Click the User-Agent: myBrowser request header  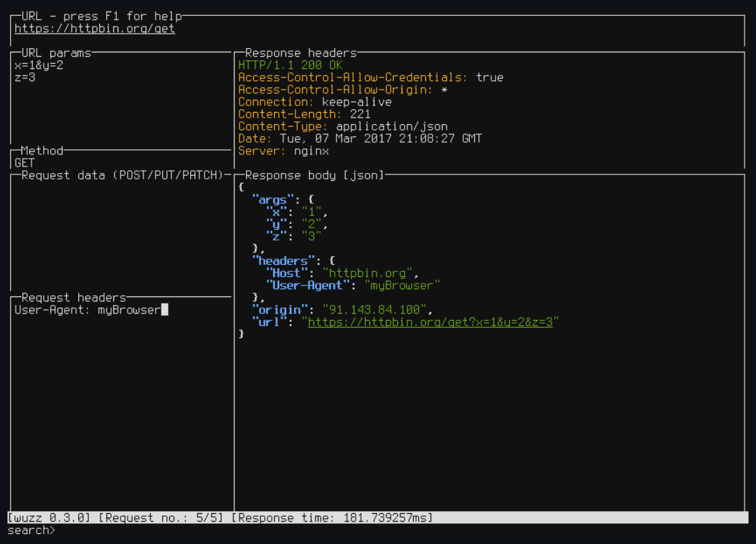(88, 310)
